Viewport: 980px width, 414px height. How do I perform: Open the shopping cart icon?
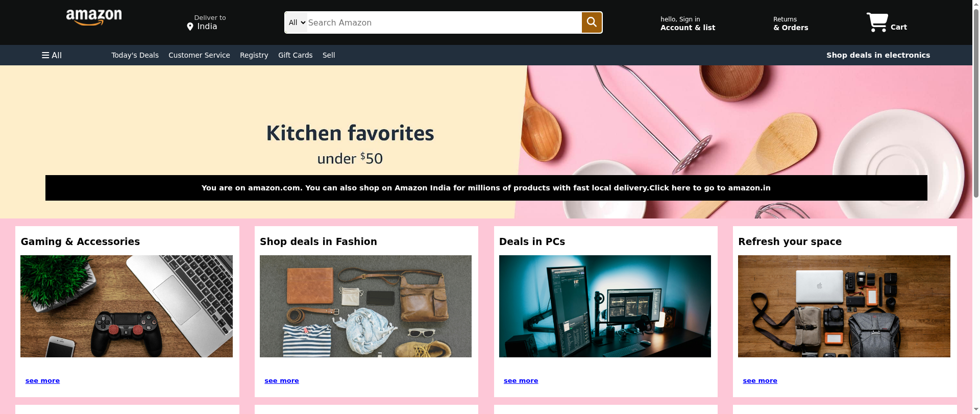(877, 22)
